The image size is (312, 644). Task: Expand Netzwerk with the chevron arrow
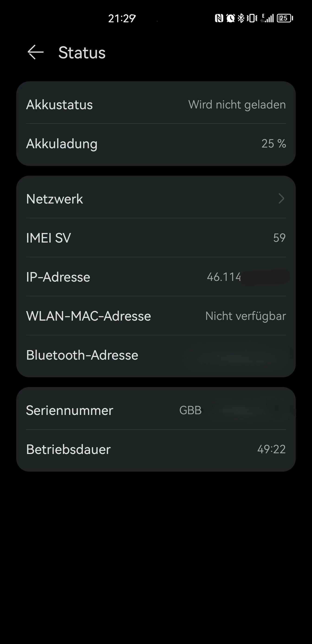tap(281, 199)
